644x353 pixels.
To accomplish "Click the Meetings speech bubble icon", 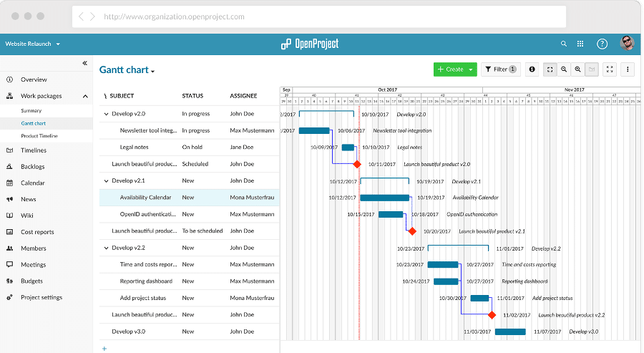I will (9, 265).
